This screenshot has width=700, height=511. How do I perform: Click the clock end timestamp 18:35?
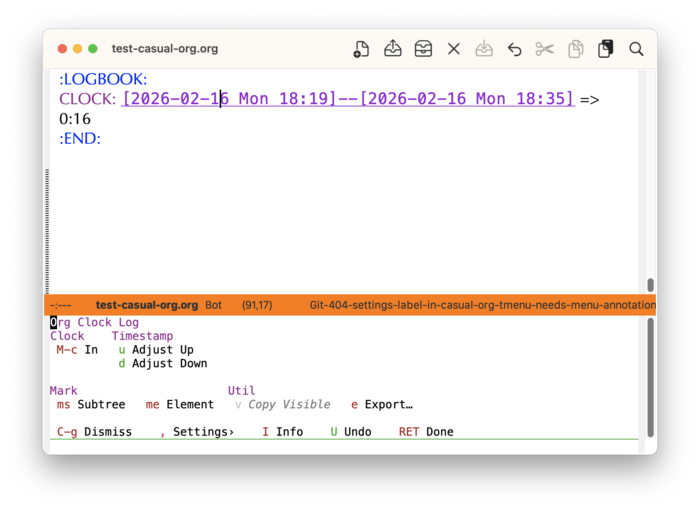point(467,99)
